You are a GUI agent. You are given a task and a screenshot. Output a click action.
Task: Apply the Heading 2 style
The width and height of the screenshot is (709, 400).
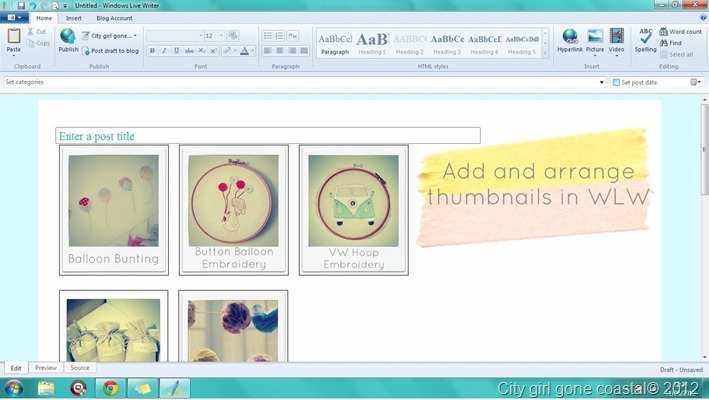click(x=410, y=44)
